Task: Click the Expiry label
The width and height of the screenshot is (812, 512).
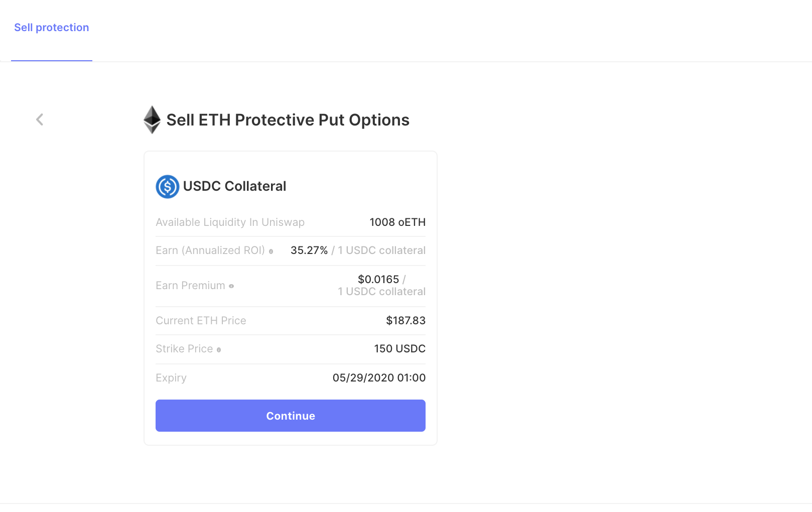Action: pos(171,378)
